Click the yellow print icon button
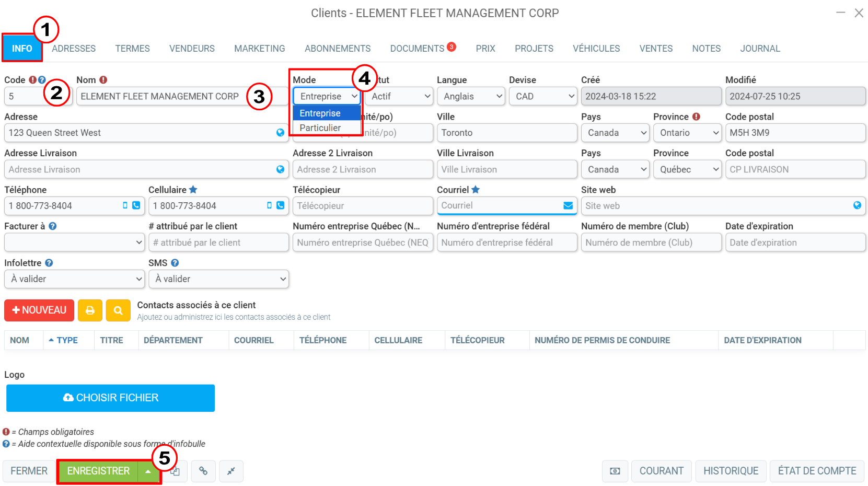 coord(90,310)
